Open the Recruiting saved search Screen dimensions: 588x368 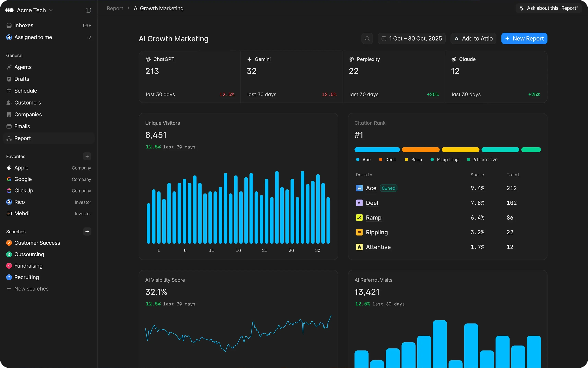[49, 277]
